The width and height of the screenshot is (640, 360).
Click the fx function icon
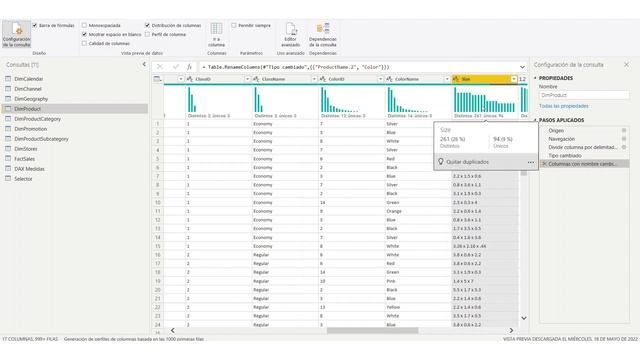coord(189,67)
